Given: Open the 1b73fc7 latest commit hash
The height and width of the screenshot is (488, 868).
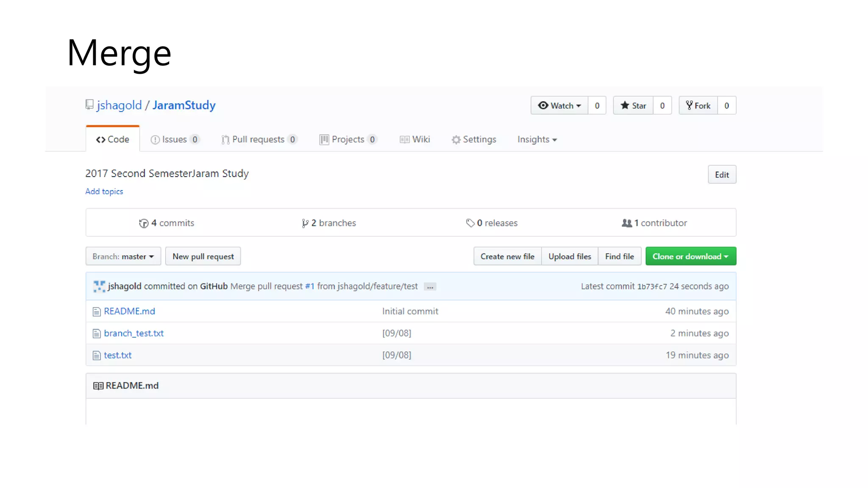Looking at the screenshot, I should (x=651, y=287).
